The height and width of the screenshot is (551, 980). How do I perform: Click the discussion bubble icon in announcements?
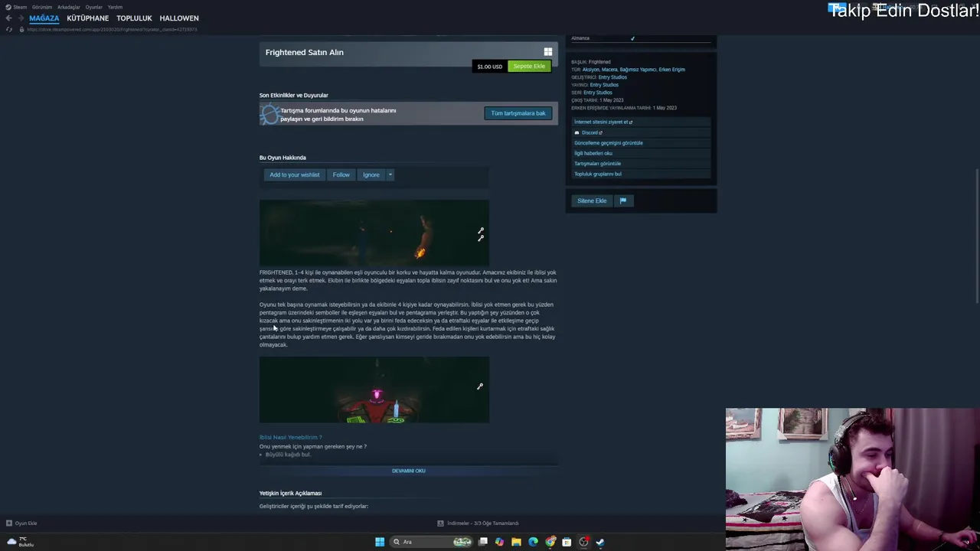(269, 115)
